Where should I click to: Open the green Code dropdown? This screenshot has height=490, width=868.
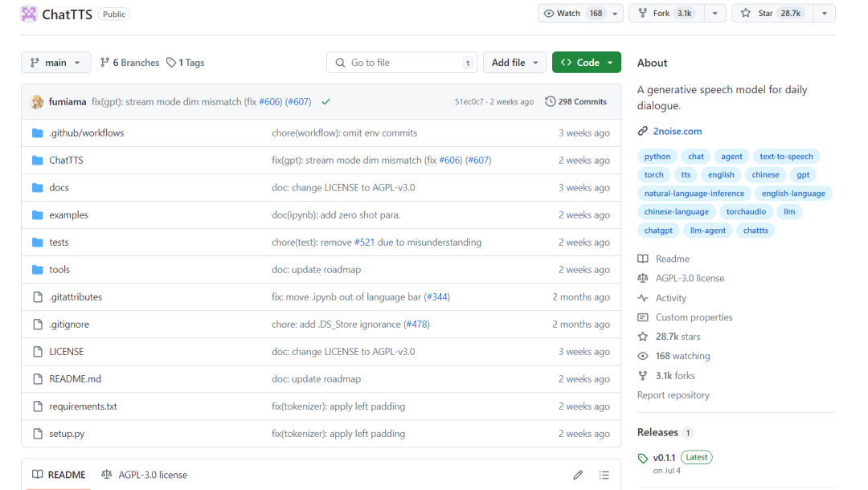tap(586, 63)
